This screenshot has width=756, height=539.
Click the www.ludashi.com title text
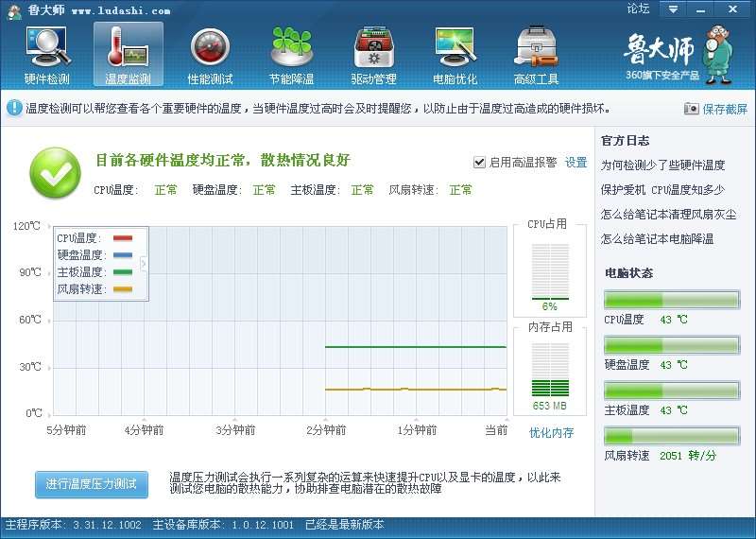(121, 10)
